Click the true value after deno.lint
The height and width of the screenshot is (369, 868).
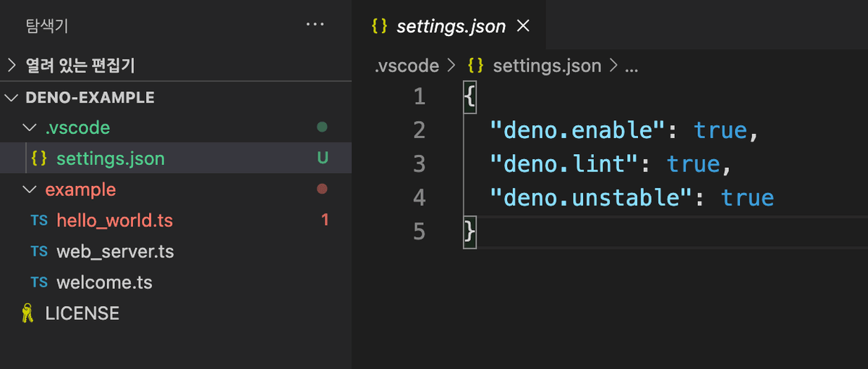coord(694,164)
